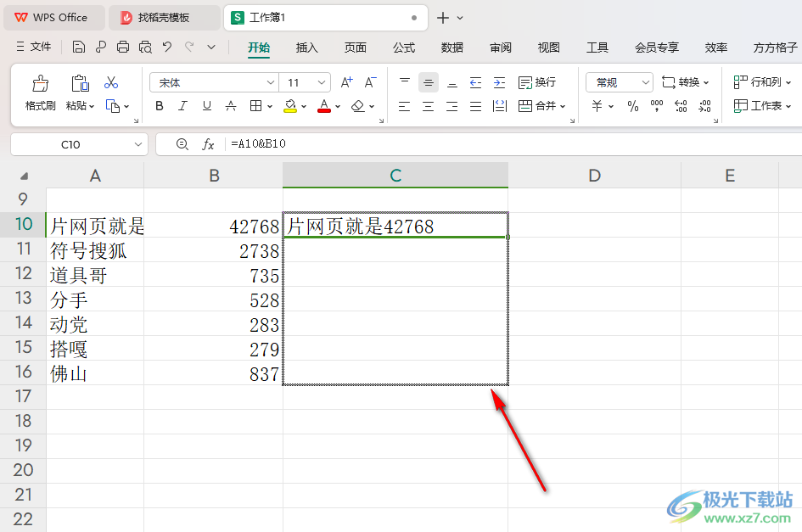
Task: Apply justify alignment
Action: 475,106
